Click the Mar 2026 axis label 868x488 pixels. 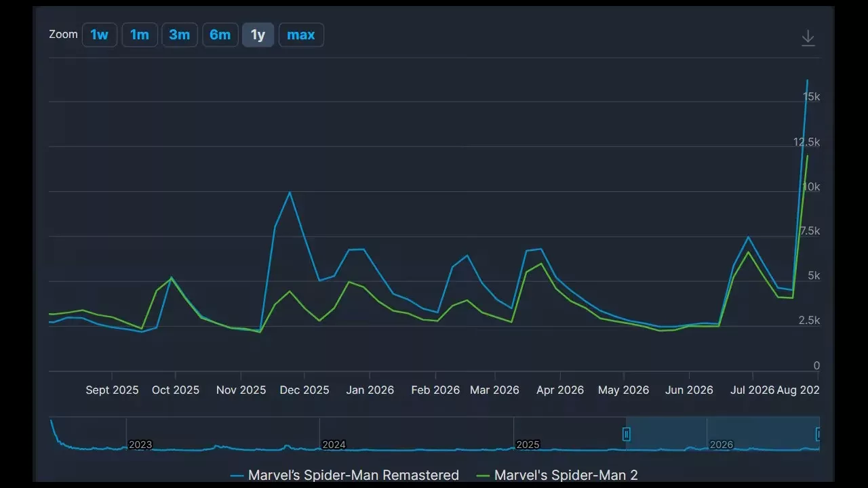(x=494, y=390)
